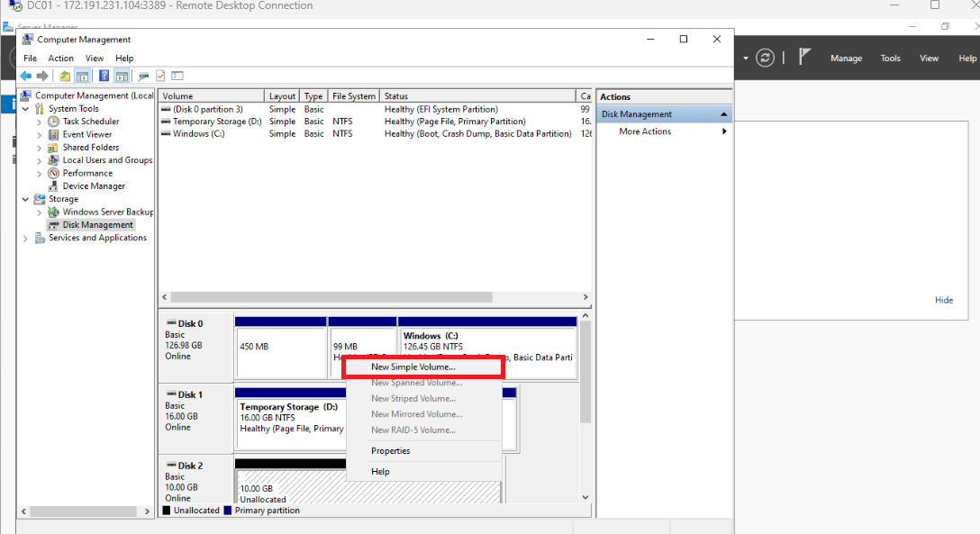980x534 pixels.
Task: Expand the Performance node
Action: 40,174
